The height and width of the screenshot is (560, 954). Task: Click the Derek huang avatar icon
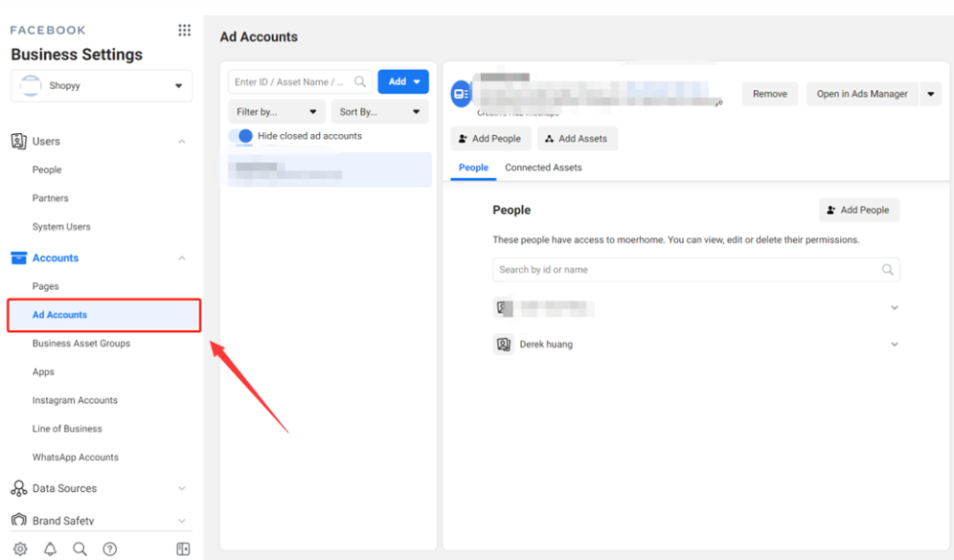tap(503, 345)
